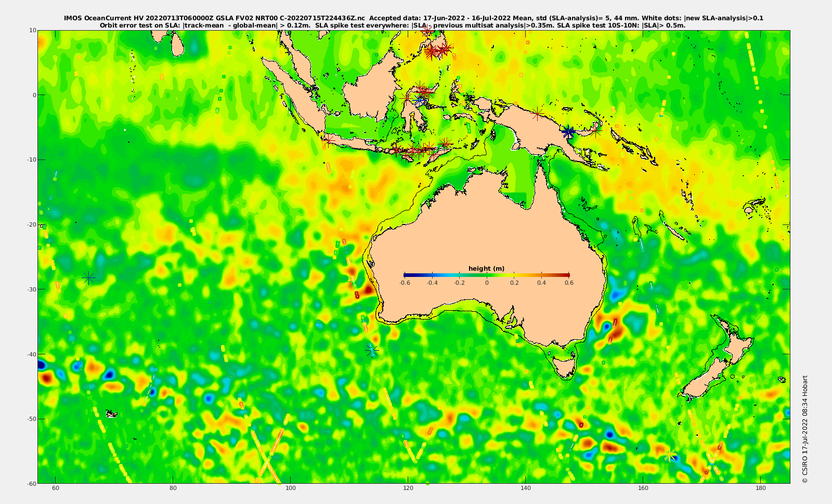
Task: Click the yellow asterisk marker near 164E 56S
Action: click(670, 456)
